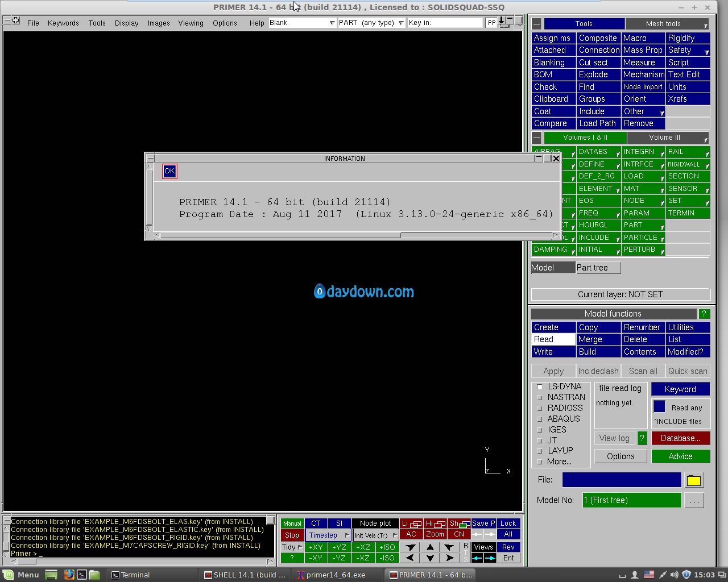Expand the Timestep dropdown
Image resolution: width=728 pixels, height=582 pixels.
(x=328, y=535)
